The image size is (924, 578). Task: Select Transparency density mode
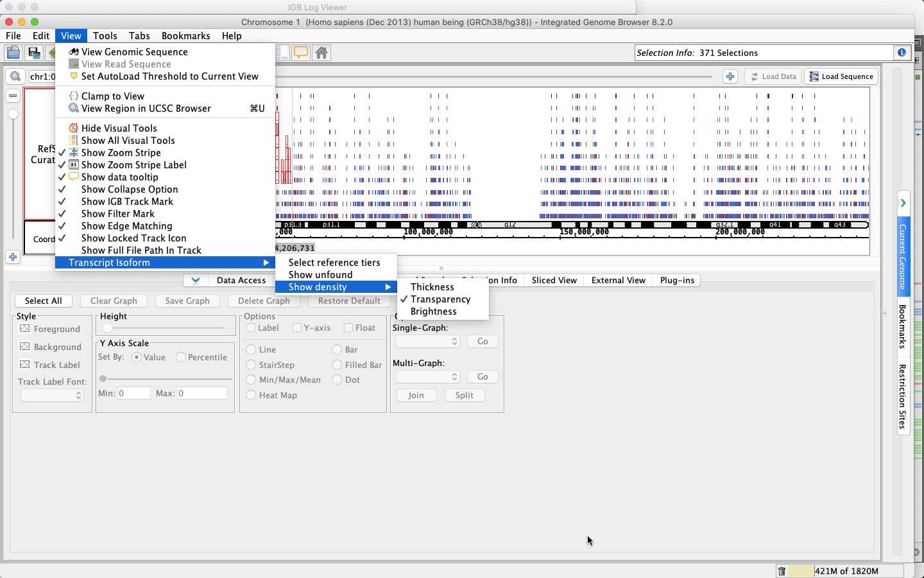click(440, 299)
